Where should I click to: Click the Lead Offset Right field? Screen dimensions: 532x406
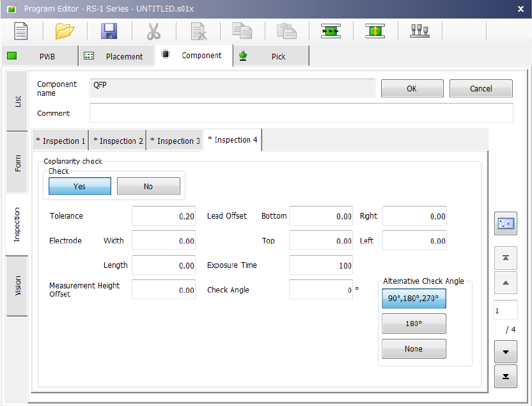(414, 215)
